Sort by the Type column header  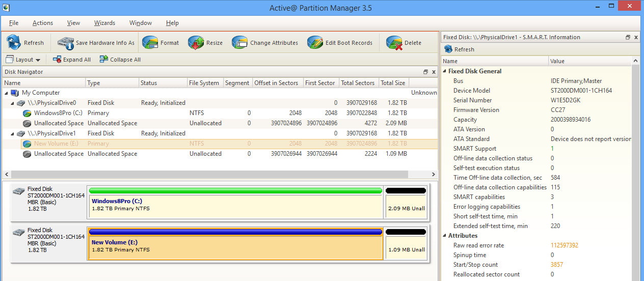click(x=112, y=83)
